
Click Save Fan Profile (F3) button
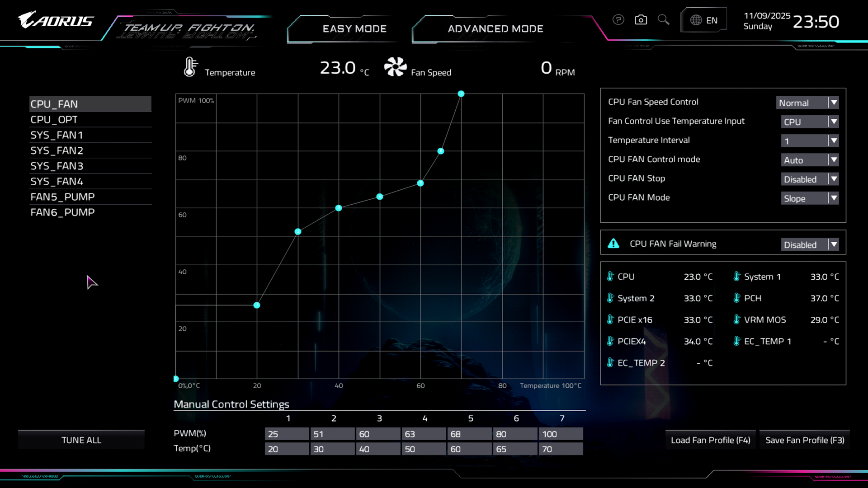[x=805, y=440]
